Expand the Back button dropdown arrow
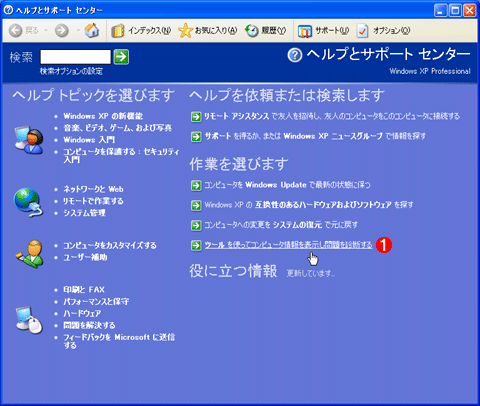 coord(46,30)
